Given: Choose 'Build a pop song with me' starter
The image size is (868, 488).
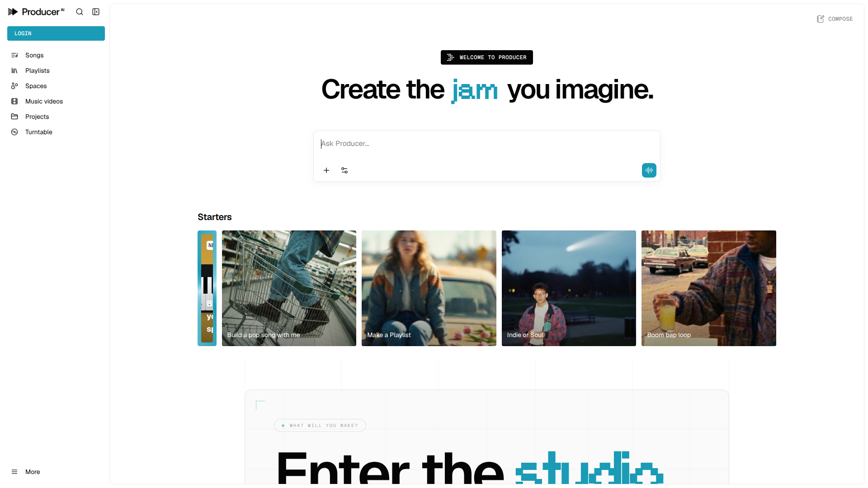Looking at the screenshot, I should (x=289, y=288).
